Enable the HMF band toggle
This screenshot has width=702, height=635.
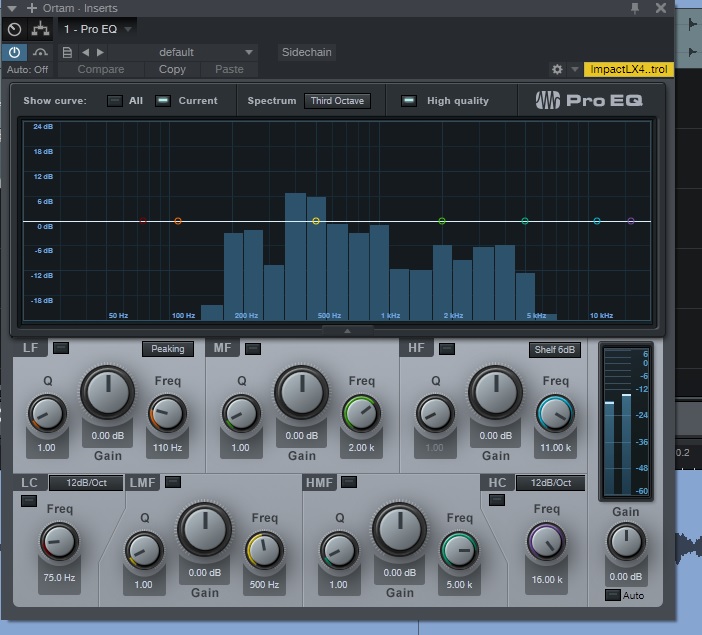click(349, 482)
